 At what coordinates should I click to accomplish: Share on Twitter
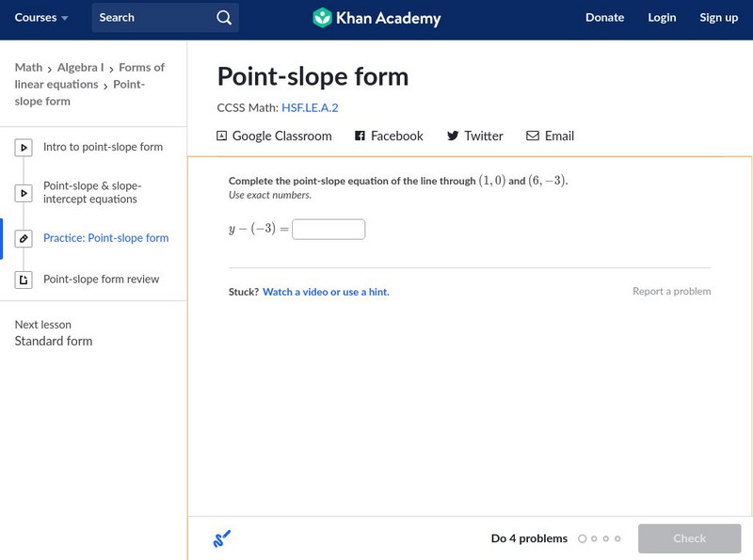[x=474, y=136]
